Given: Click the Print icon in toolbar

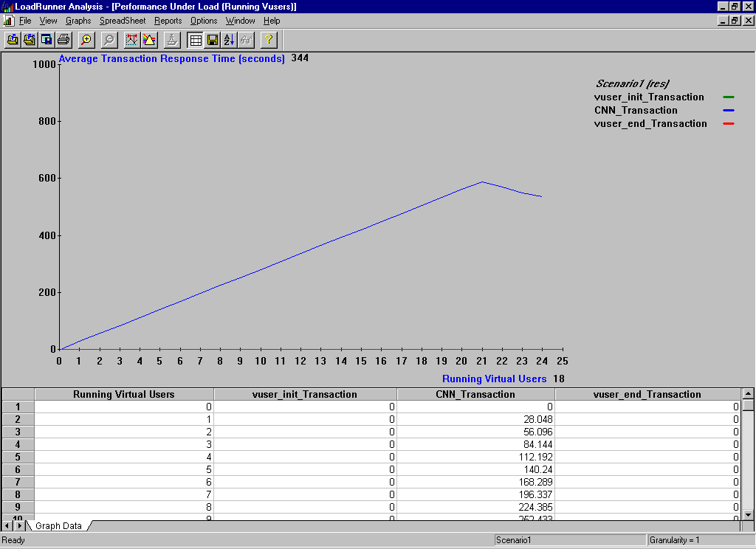Looking at the screenshot, I should 63,40.
